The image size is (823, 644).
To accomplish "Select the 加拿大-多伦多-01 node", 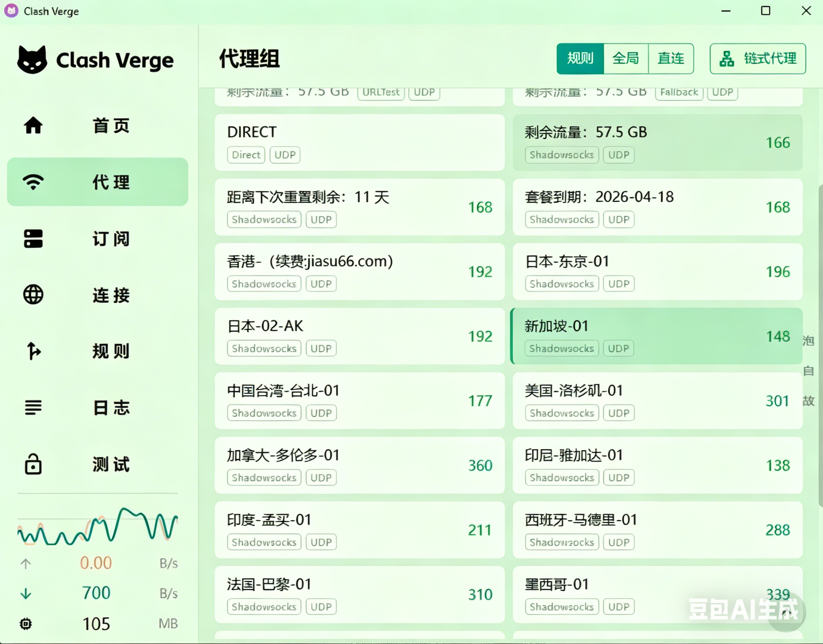I will pos(360,465).
